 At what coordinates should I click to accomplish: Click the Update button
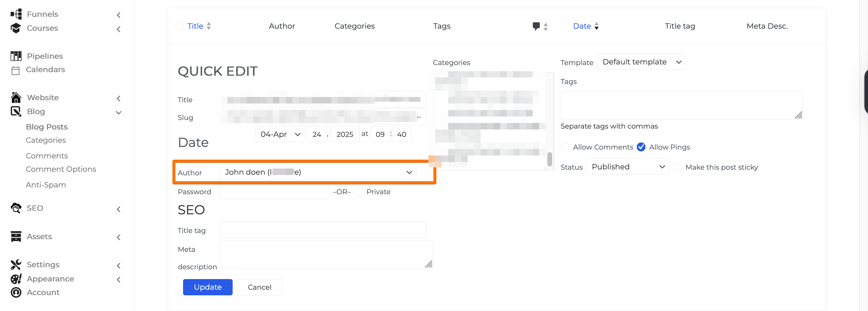pyautogui.click(x=208, y=287)
